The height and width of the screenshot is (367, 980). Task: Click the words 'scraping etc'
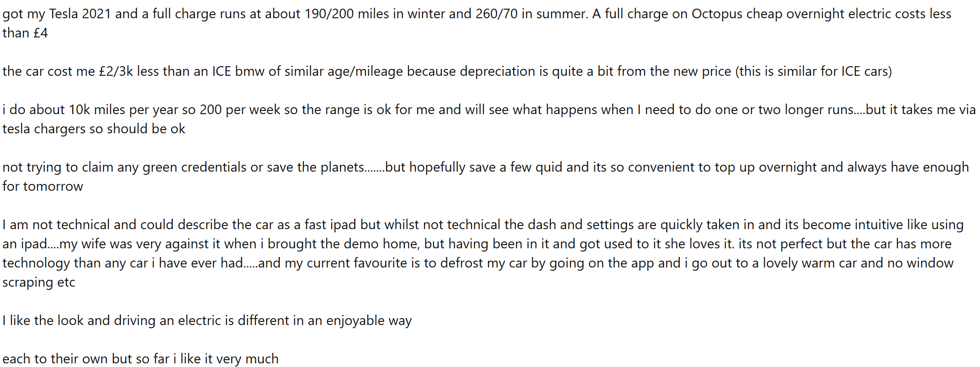pyautogui.click(x=39, y=283)
